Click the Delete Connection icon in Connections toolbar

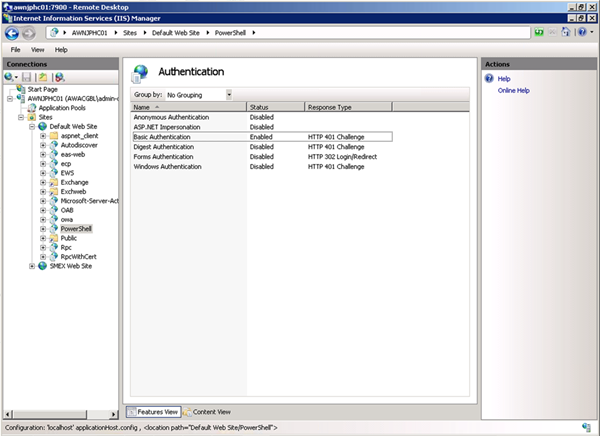point(59,77)
